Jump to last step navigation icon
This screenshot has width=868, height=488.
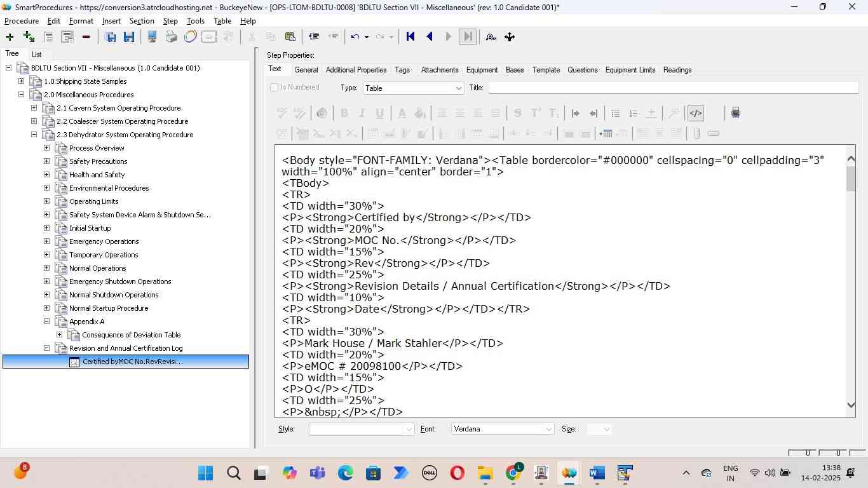coord(467,37)
